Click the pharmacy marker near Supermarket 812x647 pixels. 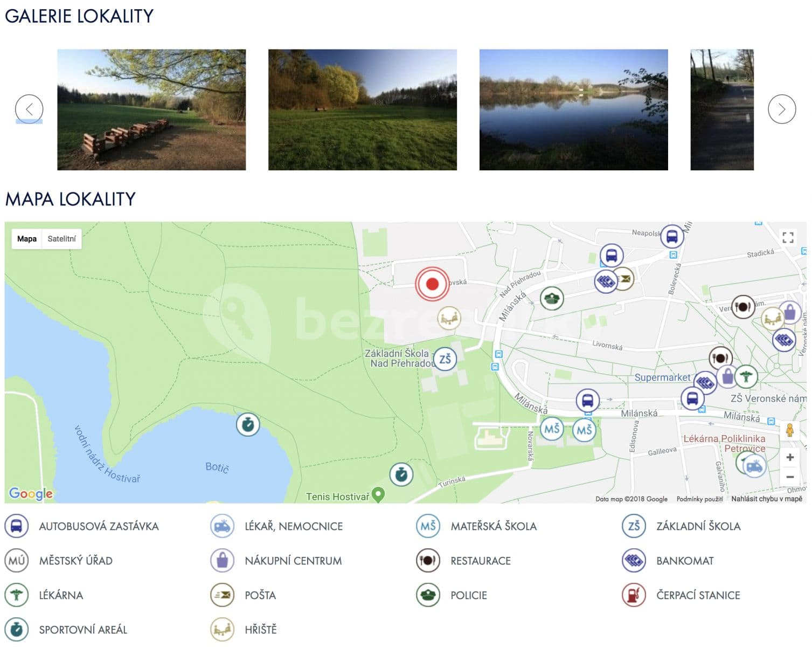pos(746,376)
